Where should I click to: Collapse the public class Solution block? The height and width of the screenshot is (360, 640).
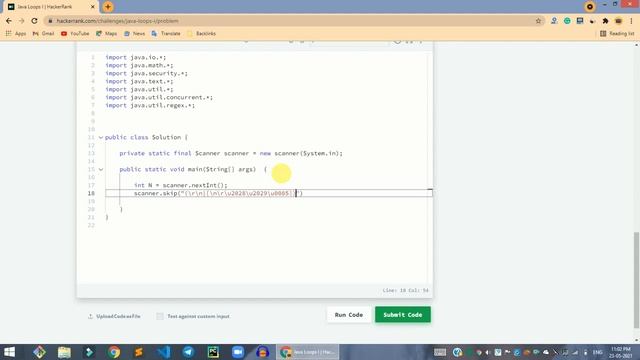(x=101, y=138)
